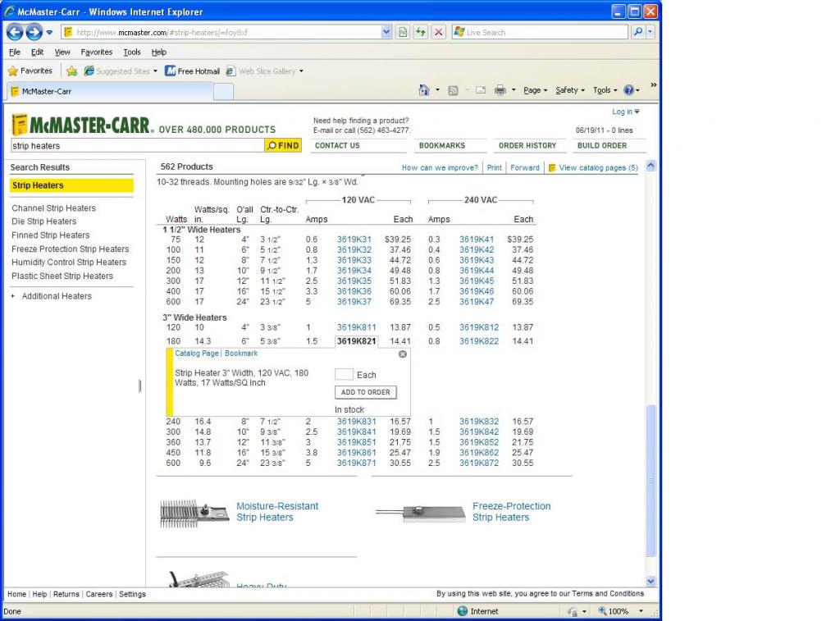Open the Log in dropdown
The image size is (840, 621).
(x=626, y=112)
